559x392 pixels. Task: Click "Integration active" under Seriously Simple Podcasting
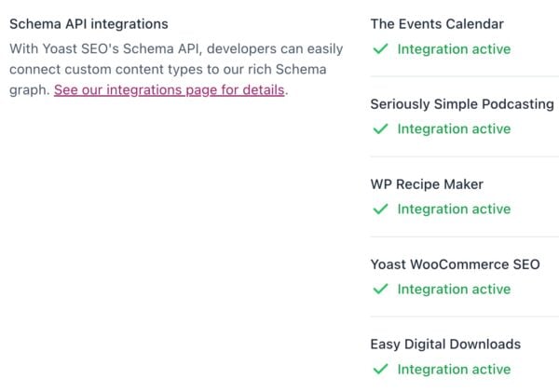[454, 129]
